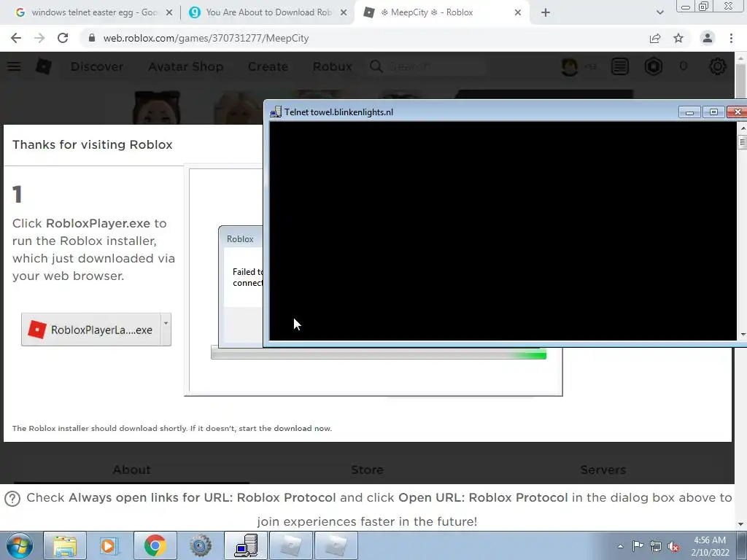
Task: Click inside the Telnet black console area
Action: (503, 231)
